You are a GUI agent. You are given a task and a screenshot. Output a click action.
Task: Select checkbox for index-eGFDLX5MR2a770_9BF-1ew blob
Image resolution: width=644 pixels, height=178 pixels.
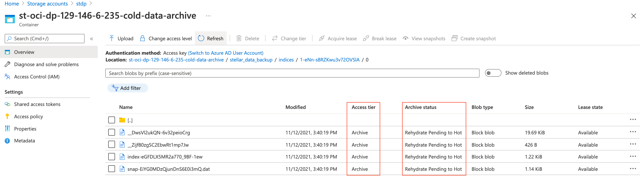click(x=111, y=157)
